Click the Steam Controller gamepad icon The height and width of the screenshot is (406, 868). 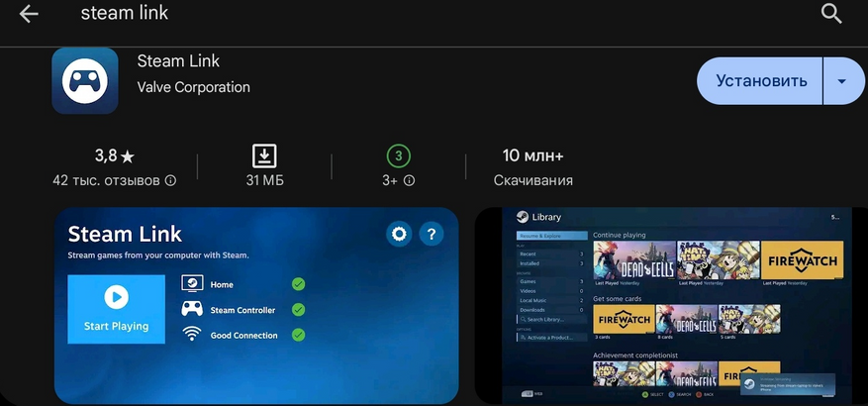coord(192,309)
